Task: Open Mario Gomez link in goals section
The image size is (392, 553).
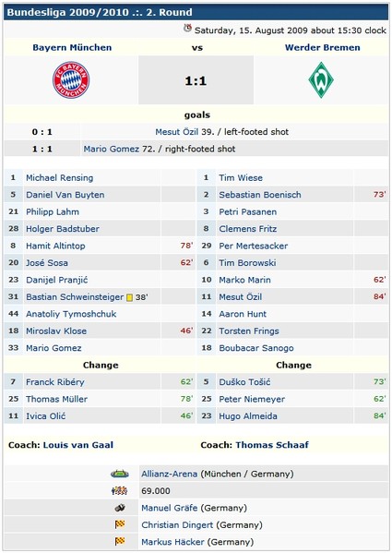Action: 112,149
